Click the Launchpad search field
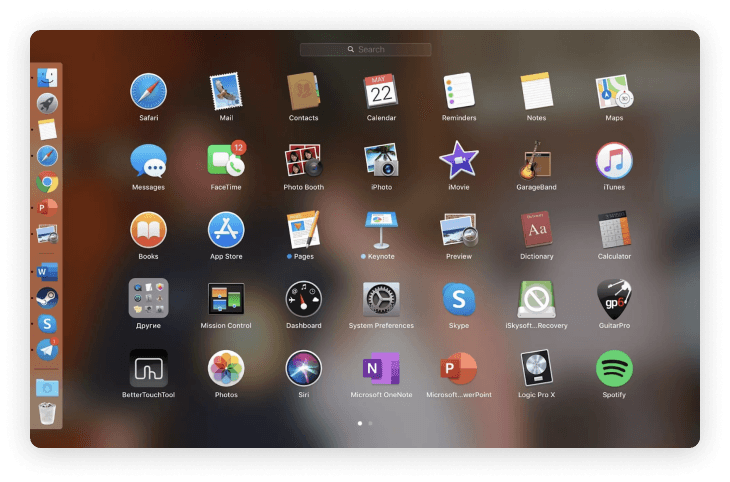 (x=365, y=49)
